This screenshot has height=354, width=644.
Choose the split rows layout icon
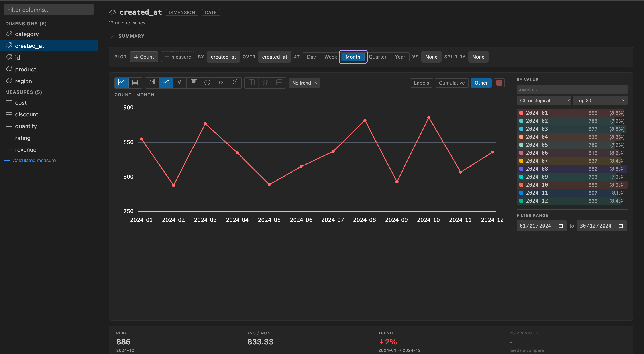279,83
